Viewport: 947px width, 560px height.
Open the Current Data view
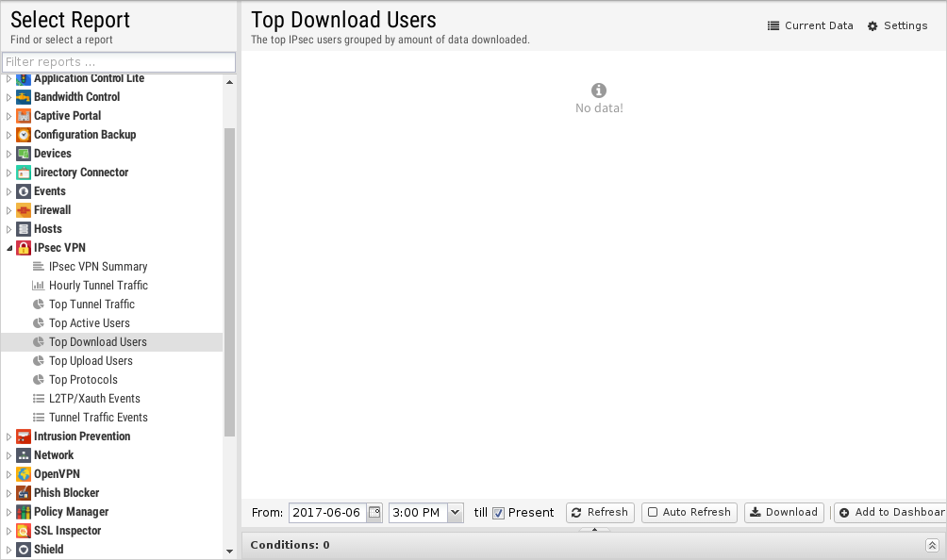click(x=810, y=25)
